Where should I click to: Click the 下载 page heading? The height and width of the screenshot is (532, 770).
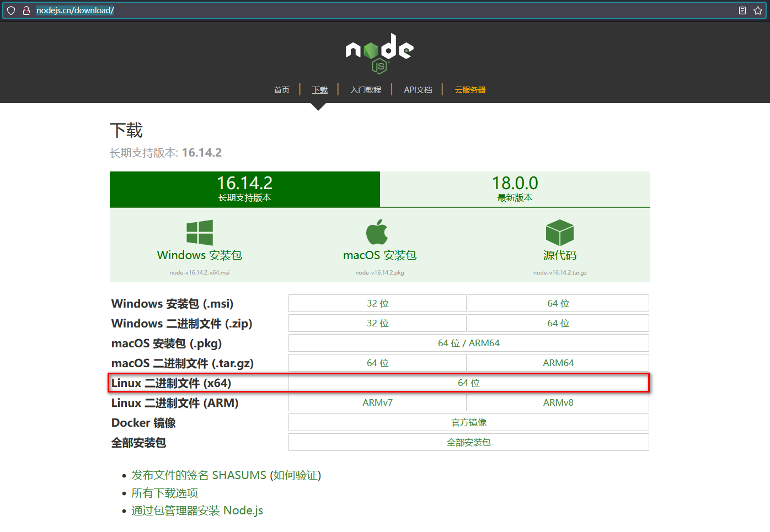(126, 130)
